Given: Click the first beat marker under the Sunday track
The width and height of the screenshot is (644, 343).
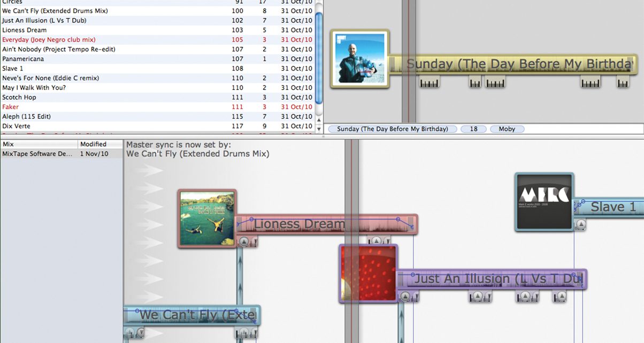Looking at the screenshot, I should tap(429, 82).
